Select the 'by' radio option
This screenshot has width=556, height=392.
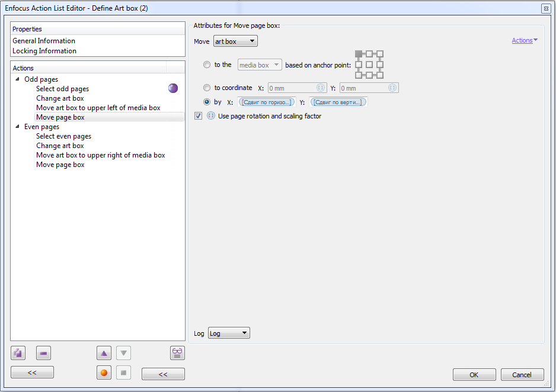click(207, 102)
